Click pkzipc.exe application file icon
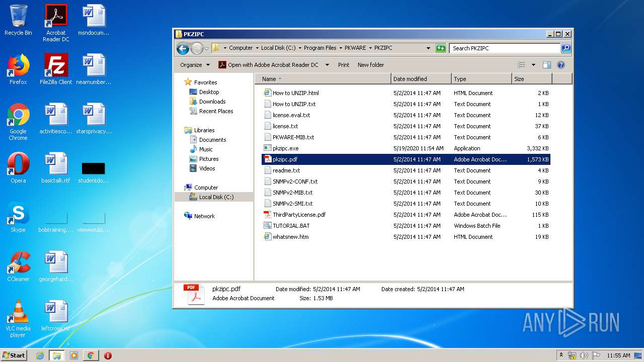This screenshot has width=644, height=362. (x=268, y=148)
